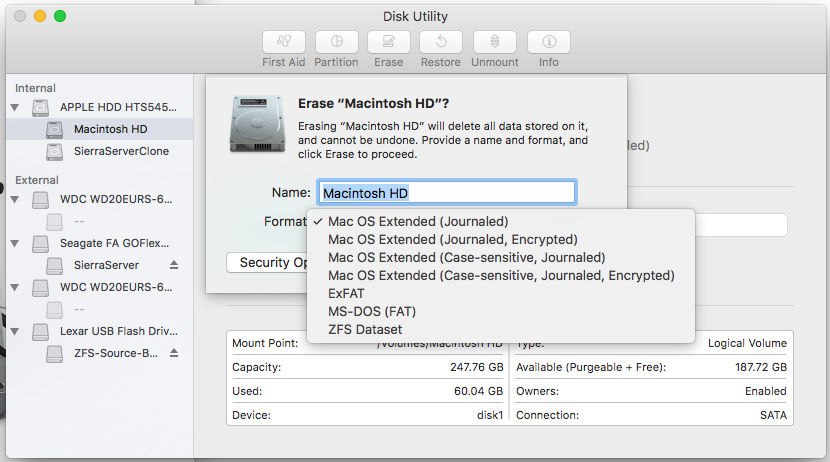Click the Macintosh HD volume icon in sidebar
The image size is (830, 462).
coord(55,129)
